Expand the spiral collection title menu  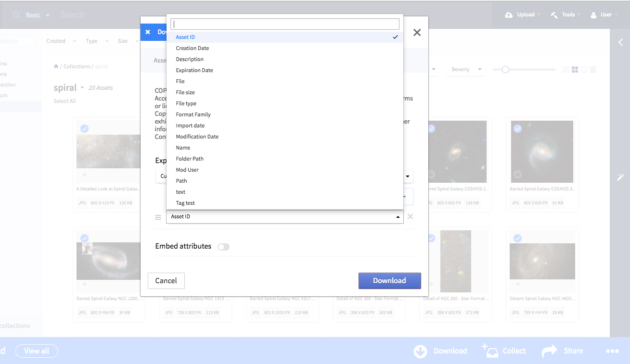pyautogui.click(x=82, y=88)
